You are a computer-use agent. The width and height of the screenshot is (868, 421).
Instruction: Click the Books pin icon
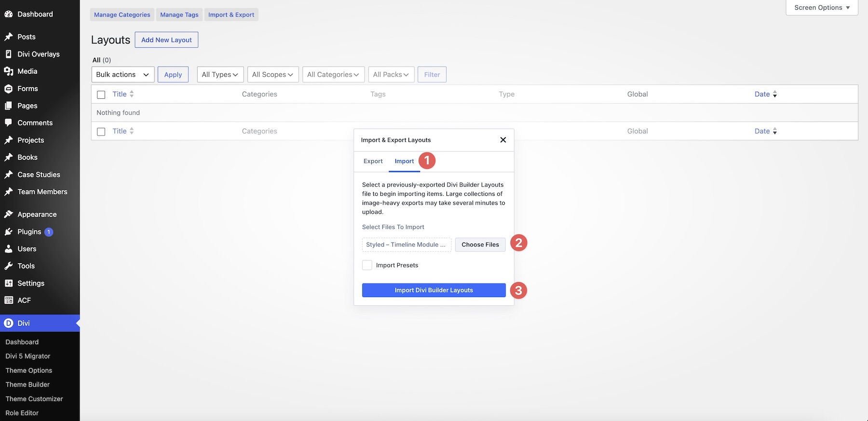click(x=8, y=157)
